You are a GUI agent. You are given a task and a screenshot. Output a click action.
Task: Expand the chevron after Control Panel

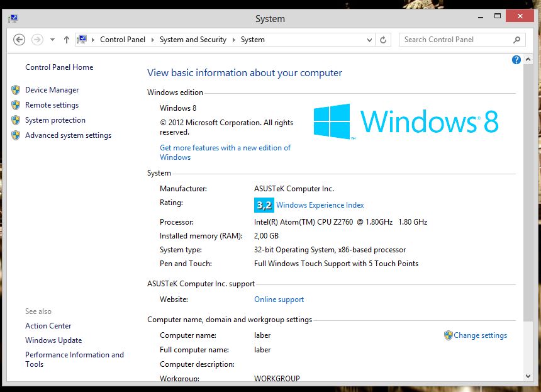coord(152,40)
